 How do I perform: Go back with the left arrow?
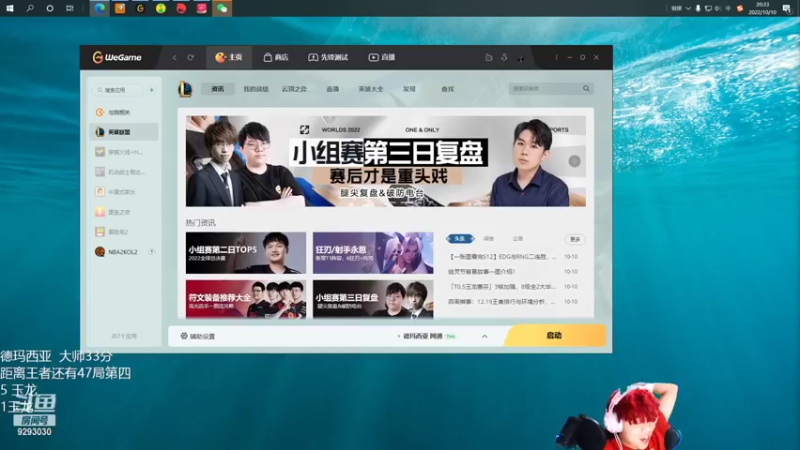coord(174,58)
